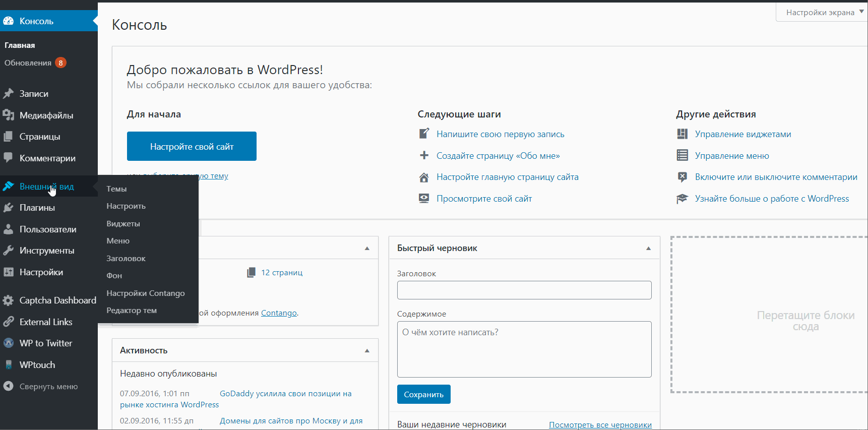This screenshot has height=430, width=868.
Task: Open the Домены для сайтов про Москву post
Action: (291, 421)
